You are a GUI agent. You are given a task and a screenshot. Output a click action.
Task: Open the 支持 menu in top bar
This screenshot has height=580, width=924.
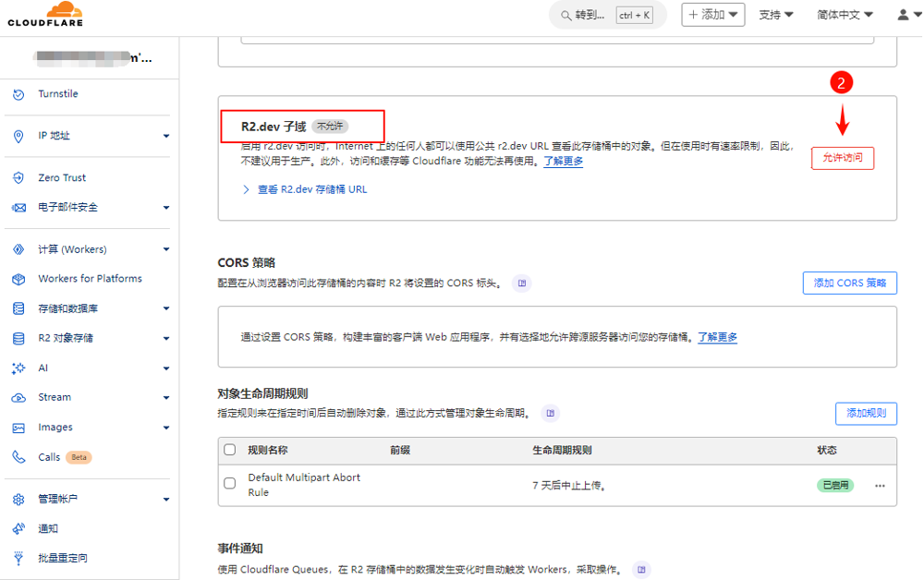click(x=776, y=15)
